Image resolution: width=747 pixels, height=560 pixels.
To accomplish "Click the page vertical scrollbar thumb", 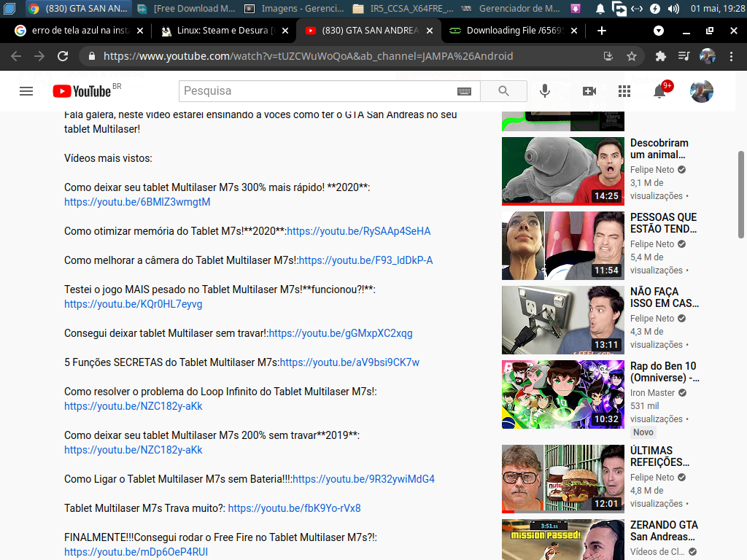I will click(x=741, y=194).
